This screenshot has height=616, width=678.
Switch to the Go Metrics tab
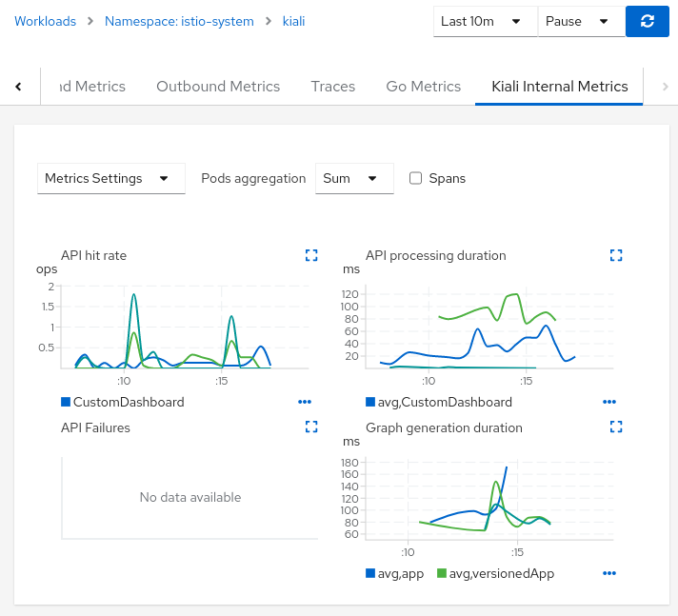[x=424, y=86]
